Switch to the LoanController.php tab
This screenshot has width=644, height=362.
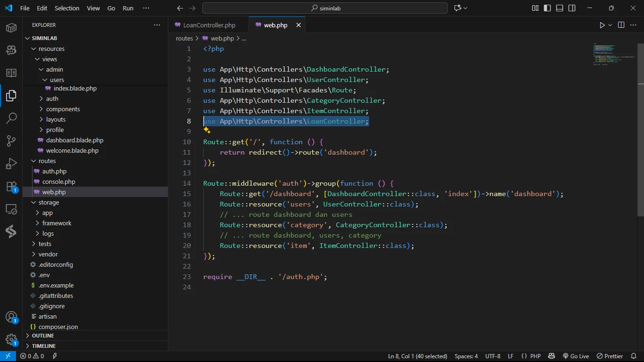(x=209, y=25)
